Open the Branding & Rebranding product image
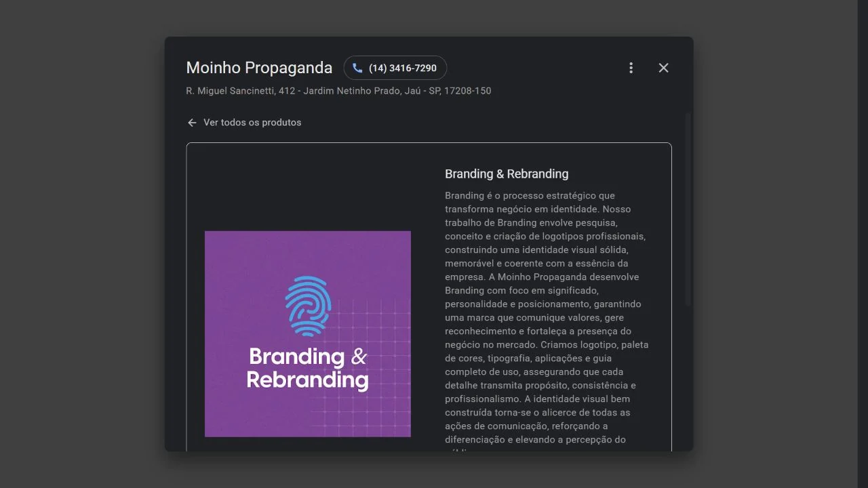 308,334
